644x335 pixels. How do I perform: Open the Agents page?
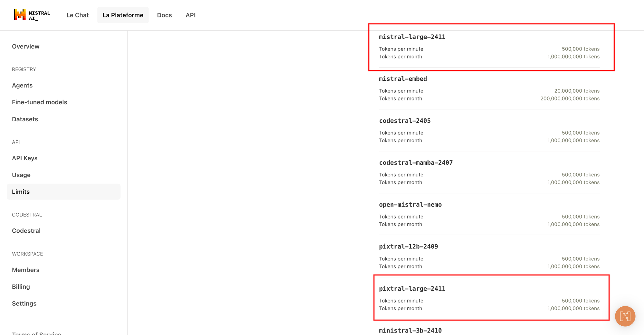tap(22, 85)
